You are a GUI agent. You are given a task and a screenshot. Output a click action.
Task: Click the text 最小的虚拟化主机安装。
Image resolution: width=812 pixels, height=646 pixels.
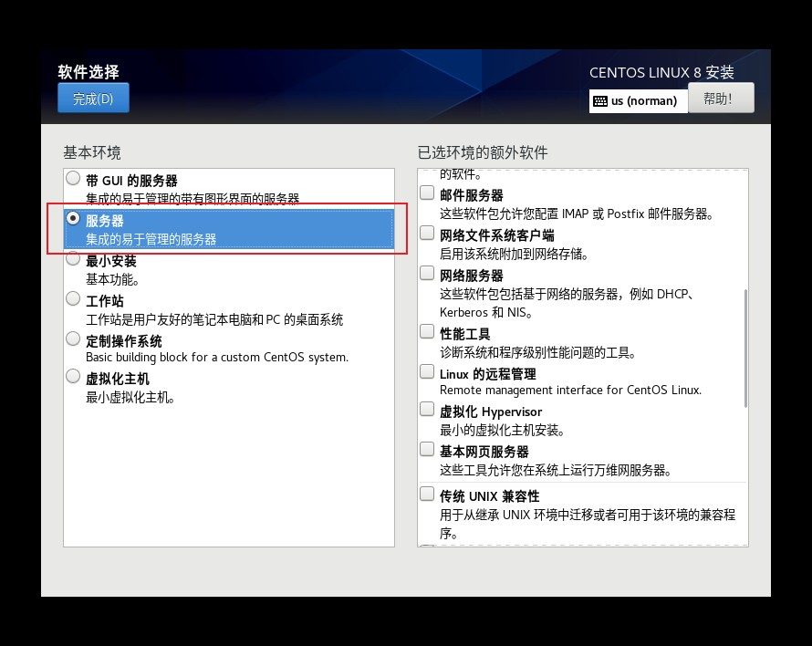tap(503, 431)
